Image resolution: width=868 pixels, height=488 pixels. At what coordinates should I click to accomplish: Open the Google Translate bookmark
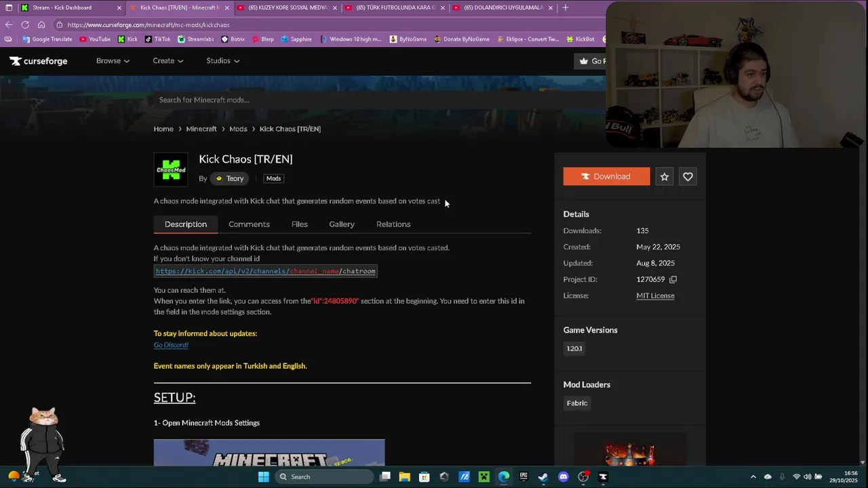47,39
